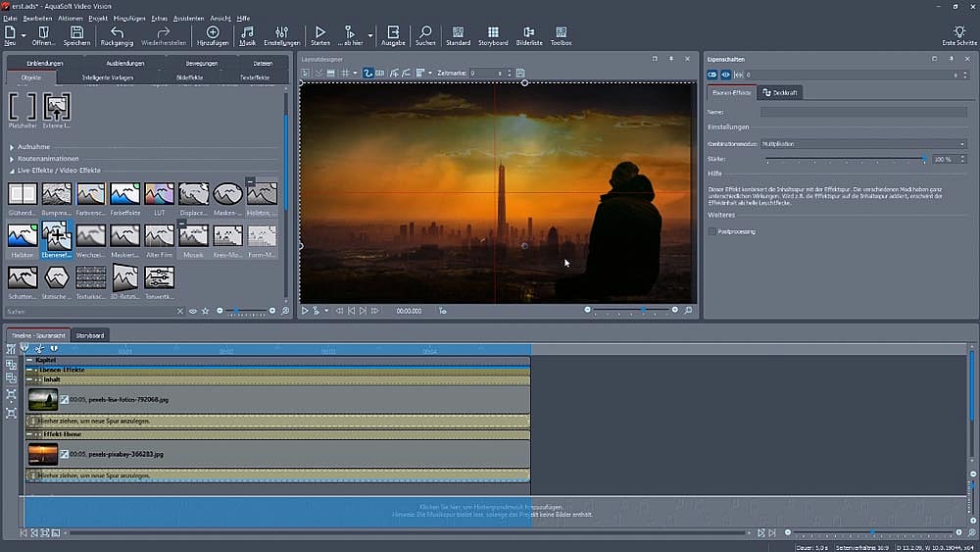This screenshot has width=980, height=552.
Task: Toggle the favorites star in toolbox search bar
Action: [205, 311]
